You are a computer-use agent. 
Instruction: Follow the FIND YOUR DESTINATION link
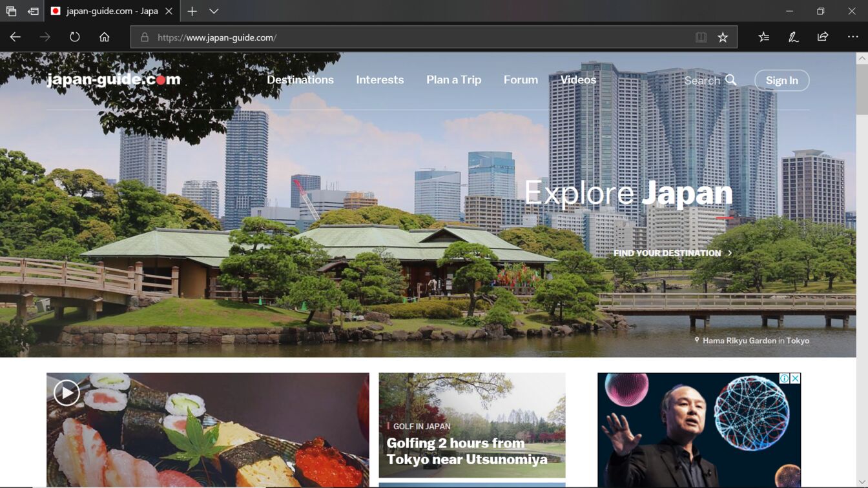(673, 253)
